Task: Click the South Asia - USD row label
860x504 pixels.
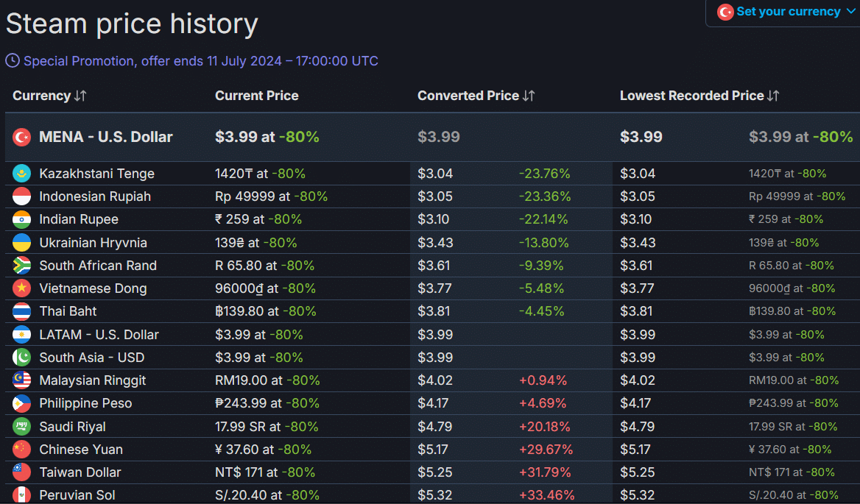Action: (92, 358)
